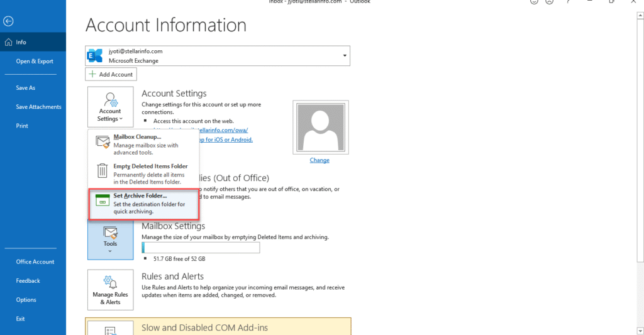Image resolution: width=644 pixels, height=335 pixels.
Task: Click the vertical scrollbar on the right
Action: coord(640,157)
